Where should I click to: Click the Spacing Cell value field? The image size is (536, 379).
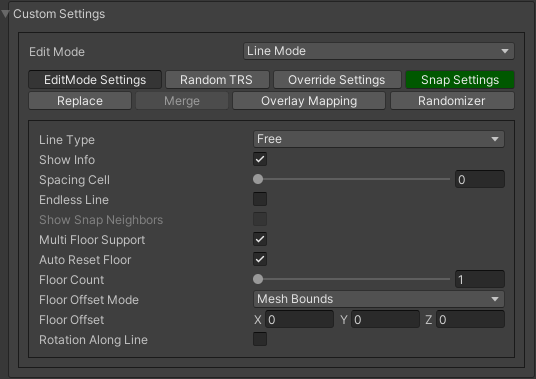[x=480, y=179]
